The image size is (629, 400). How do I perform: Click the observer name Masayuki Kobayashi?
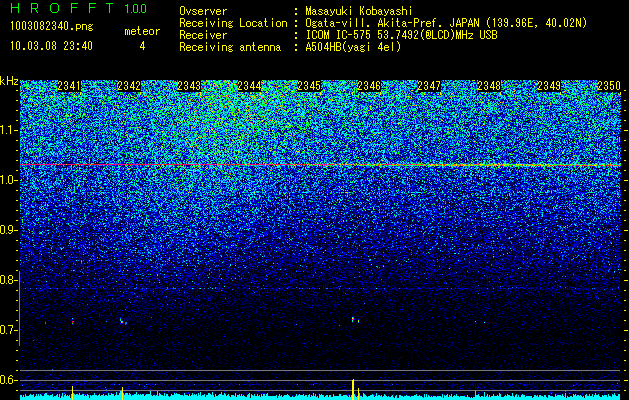[359, 11]
